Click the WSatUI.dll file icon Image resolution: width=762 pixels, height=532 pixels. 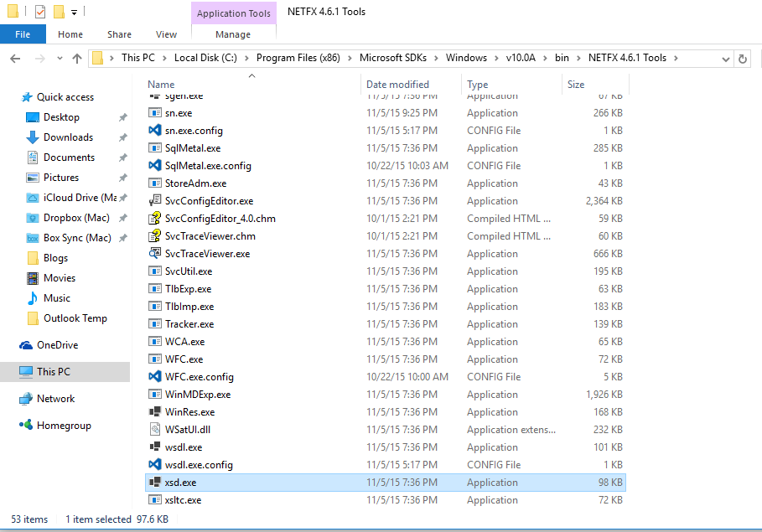(x=154, y=430)
